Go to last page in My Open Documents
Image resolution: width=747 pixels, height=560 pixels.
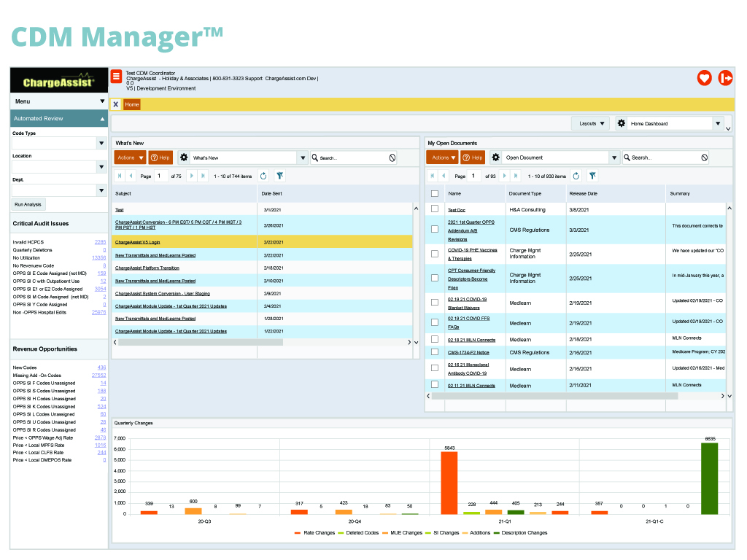pos(516,176)
